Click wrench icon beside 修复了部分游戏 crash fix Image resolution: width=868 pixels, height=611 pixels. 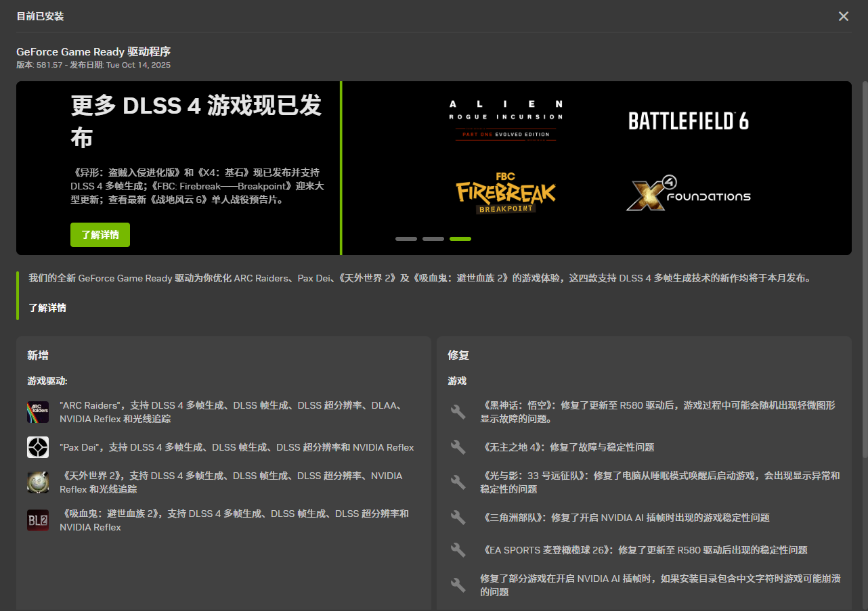[458, 585]
